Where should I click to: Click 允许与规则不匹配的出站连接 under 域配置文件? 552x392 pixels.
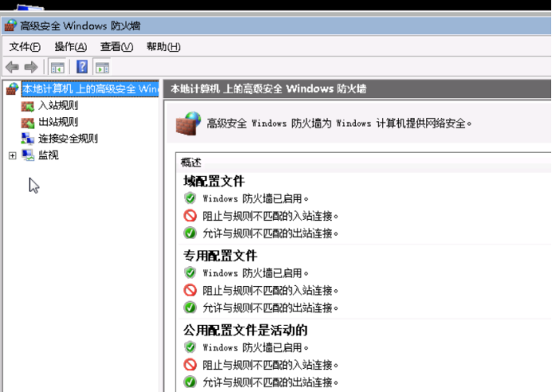point(270,233)
